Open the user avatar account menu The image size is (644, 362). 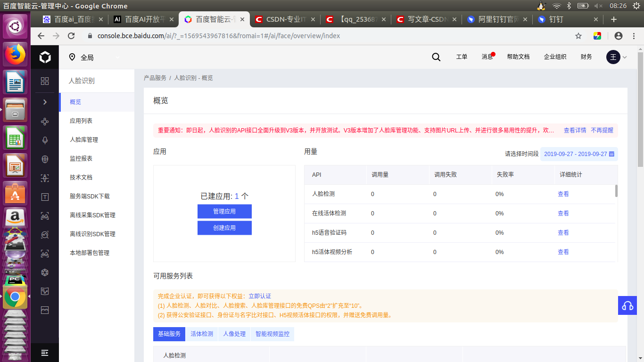tap(613, 57)
